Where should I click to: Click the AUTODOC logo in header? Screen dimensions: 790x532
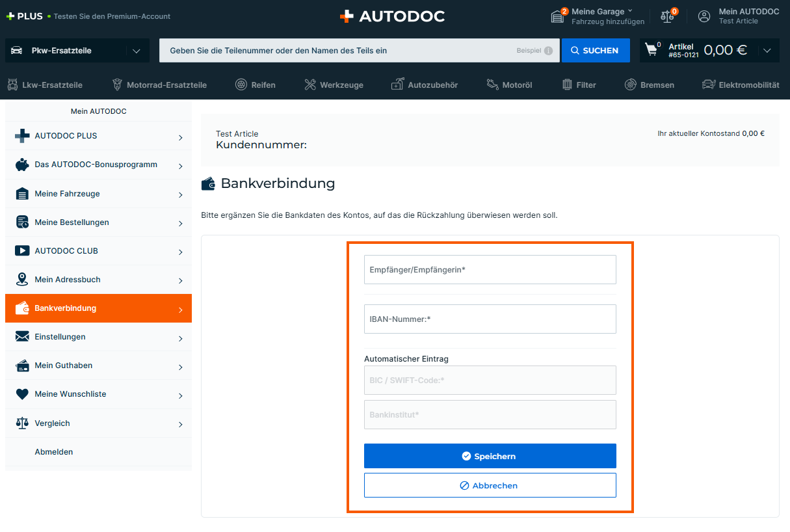tap(393, 16)
